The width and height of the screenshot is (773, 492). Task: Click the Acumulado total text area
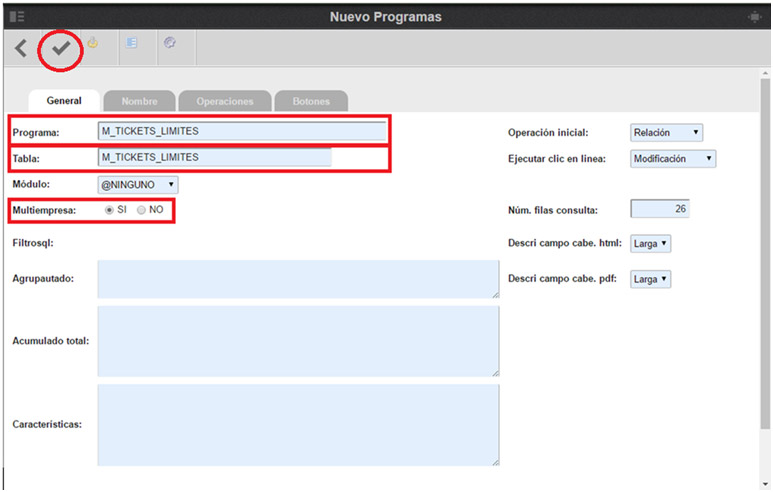(x=298, y=341)
